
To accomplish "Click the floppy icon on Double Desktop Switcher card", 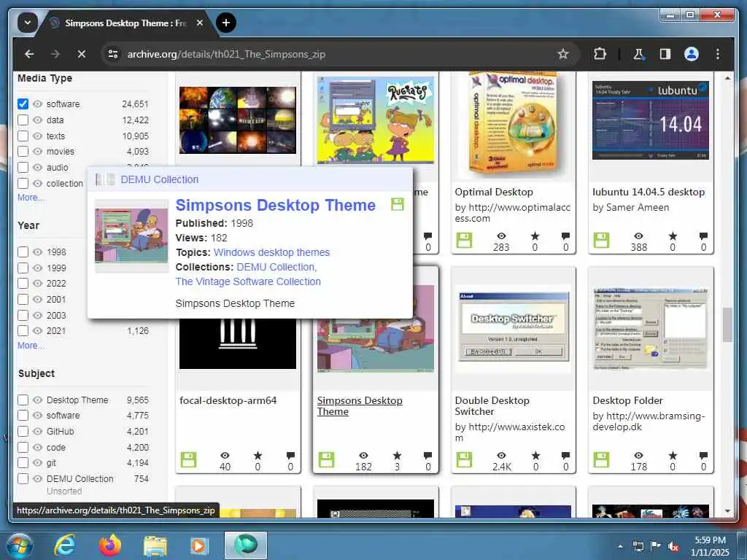I will pyautogui.click(x=463, y=459).
